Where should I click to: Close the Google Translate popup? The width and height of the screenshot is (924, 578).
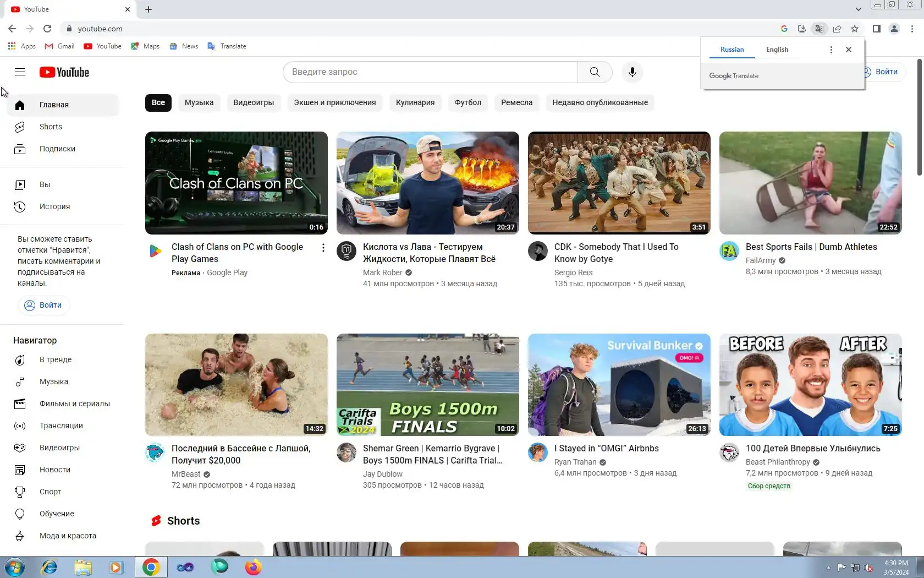click(x=849, y=50)
